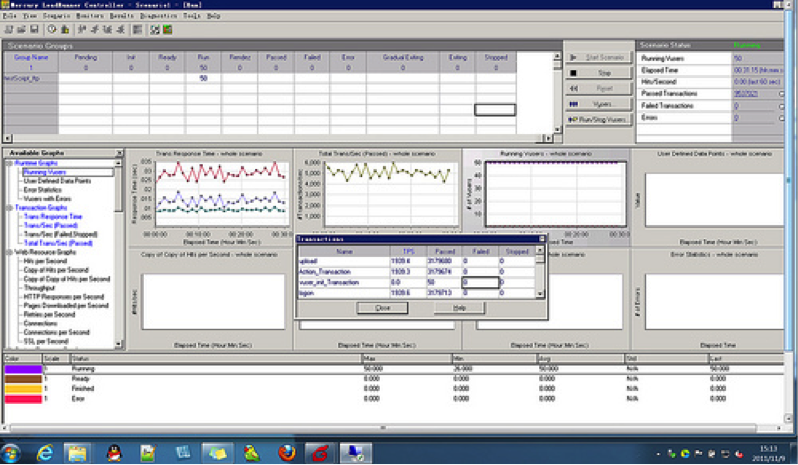Click Close in the Transactions dialog
Viewport: 798px width, 465px height.
[x=382, y=308]
